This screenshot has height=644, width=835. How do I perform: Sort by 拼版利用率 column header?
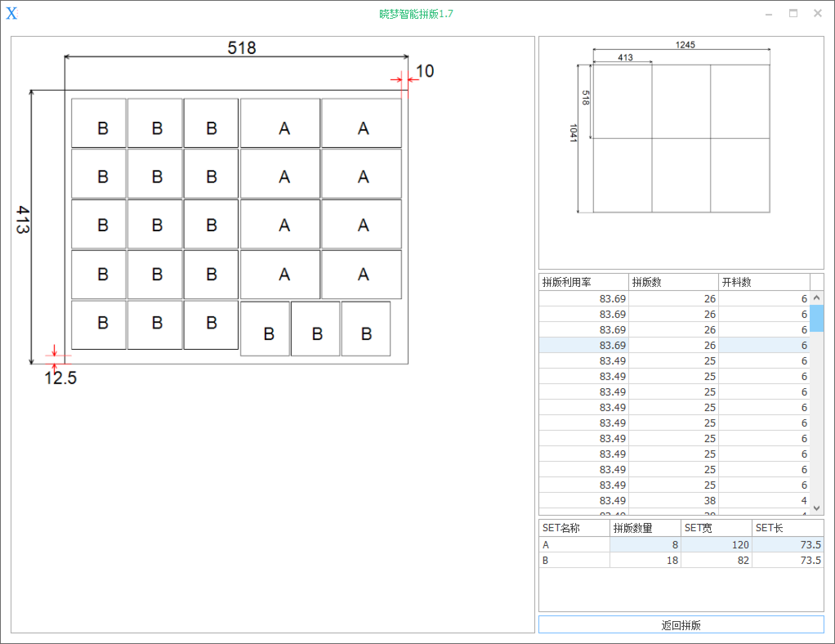click(x=583, y=282)
